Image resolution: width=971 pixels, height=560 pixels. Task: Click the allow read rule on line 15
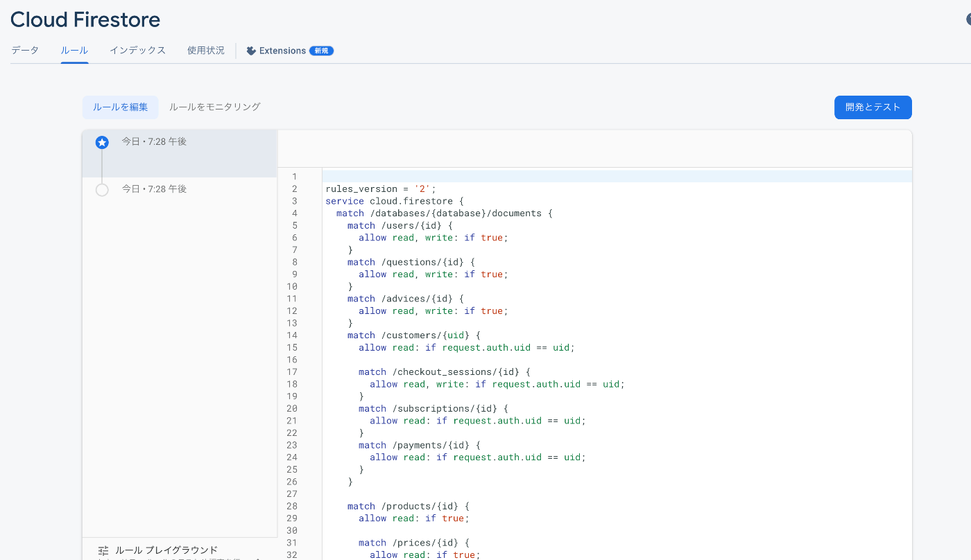click(x=467, y=348)
